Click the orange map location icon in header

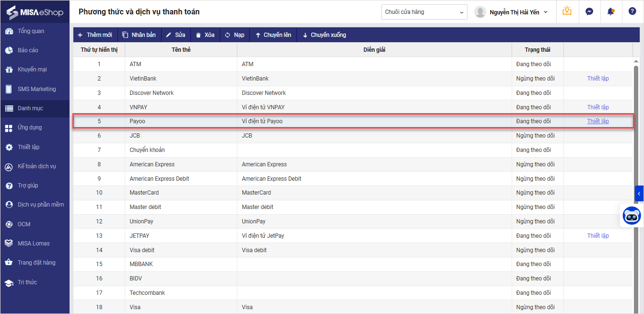click(x=567, y=12)
